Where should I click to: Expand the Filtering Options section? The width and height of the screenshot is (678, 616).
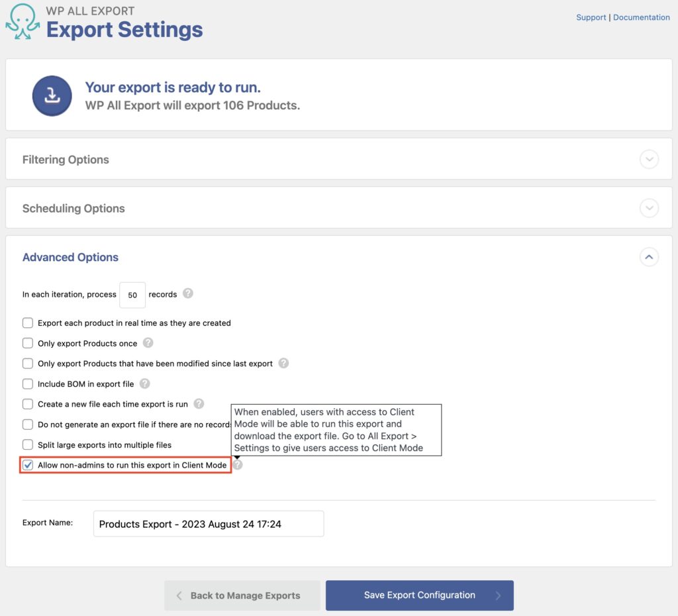tap(649, 159)
